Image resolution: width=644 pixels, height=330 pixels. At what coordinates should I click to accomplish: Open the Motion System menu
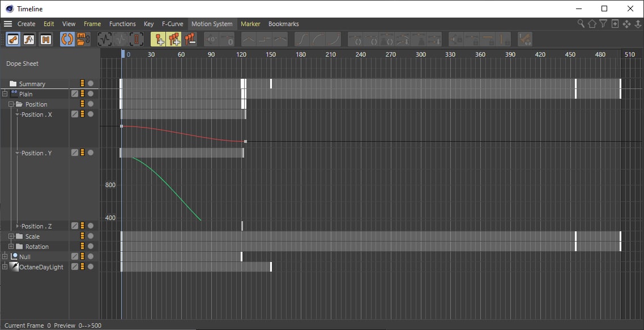(212, 24)
